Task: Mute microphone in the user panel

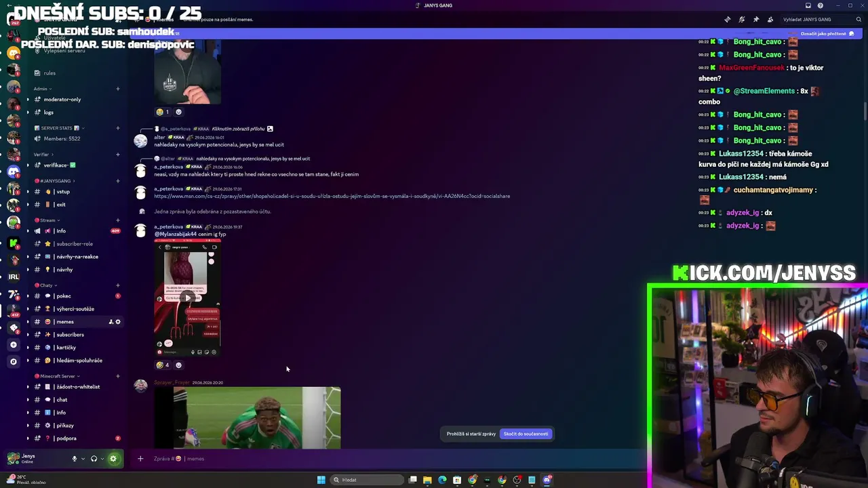Action: (x=75, y=459)
